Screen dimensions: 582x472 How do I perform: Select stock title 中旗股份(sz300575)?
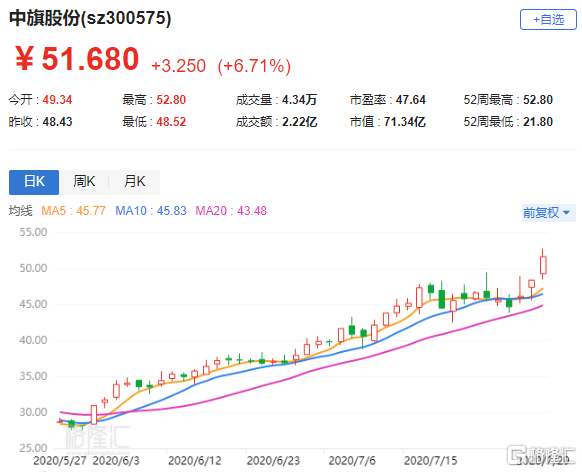tap(90, 18)
